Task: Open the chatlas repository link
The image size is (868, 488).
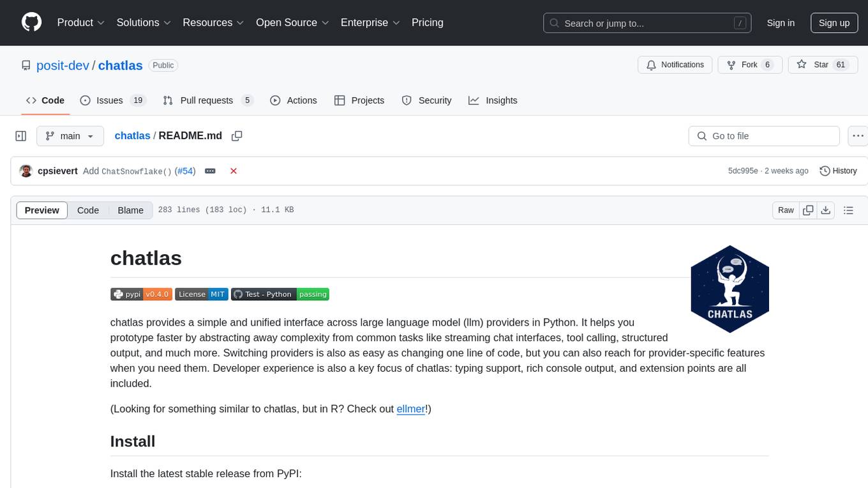Action: 120,65
